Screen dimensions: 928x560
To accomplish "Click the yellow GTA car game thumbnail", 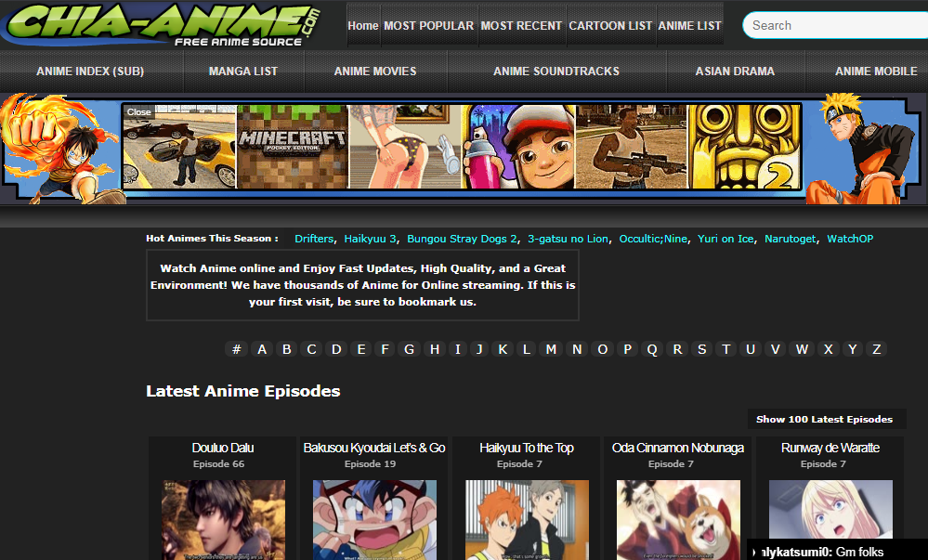I will click(179, 147).
